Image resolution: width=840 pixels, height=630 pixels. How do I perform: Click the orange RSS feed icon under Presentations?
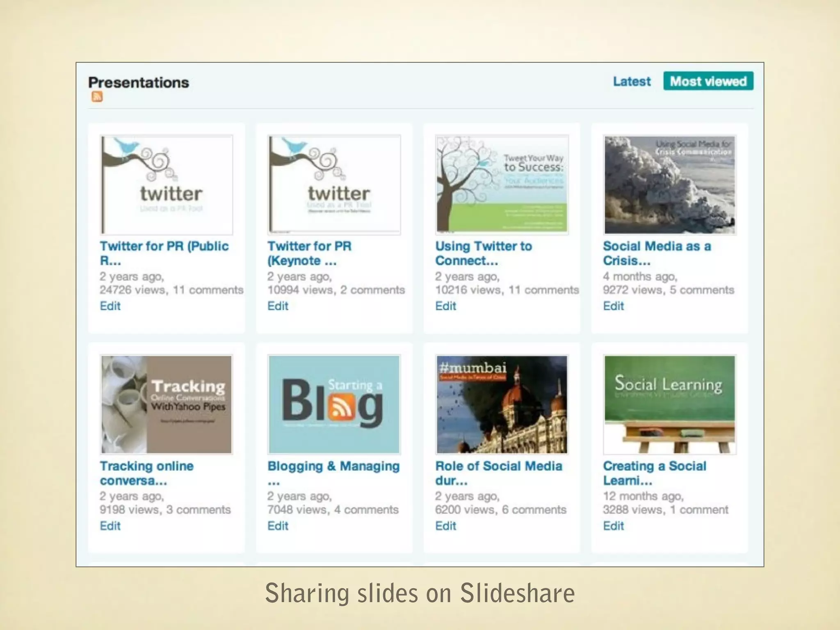click(x=97, y=96)
